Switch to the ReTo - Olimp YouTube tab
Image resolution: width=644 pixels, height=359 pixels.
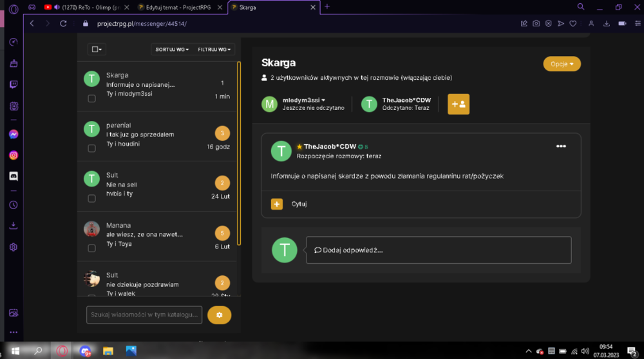86,7
